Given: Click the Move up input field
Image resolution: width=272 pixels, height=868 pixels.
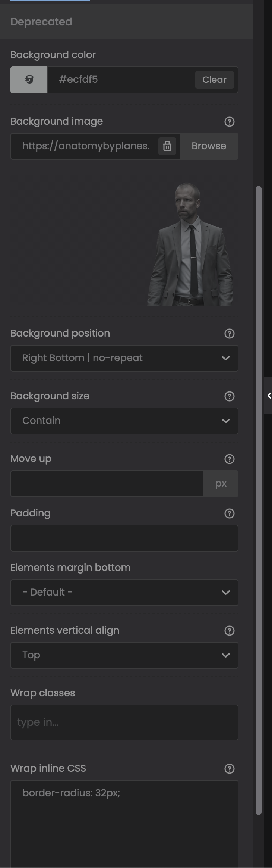Looking at the screenshot, I should tap(107, 484).
